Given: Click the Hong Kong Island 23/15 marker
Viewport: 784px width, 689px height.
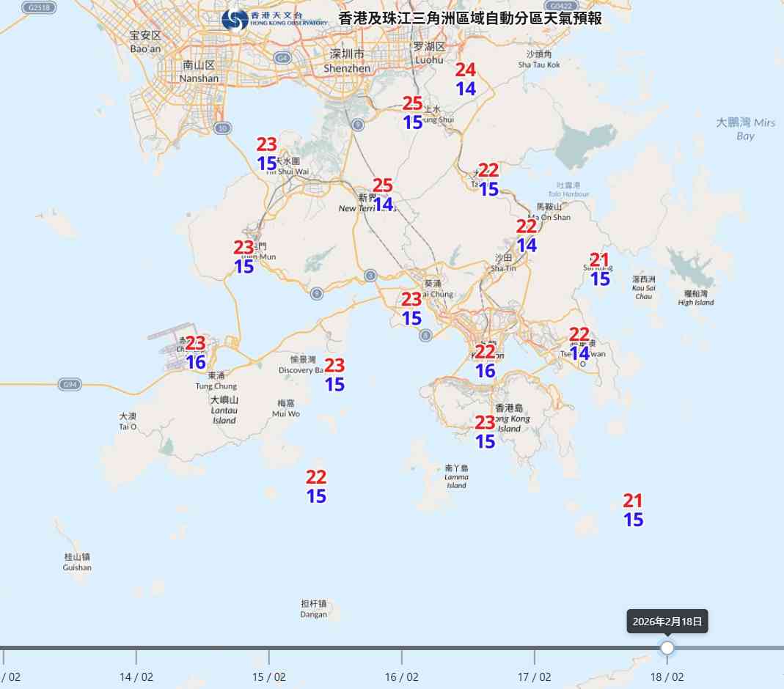Looking at the screenshot, I should coord(485,432).
